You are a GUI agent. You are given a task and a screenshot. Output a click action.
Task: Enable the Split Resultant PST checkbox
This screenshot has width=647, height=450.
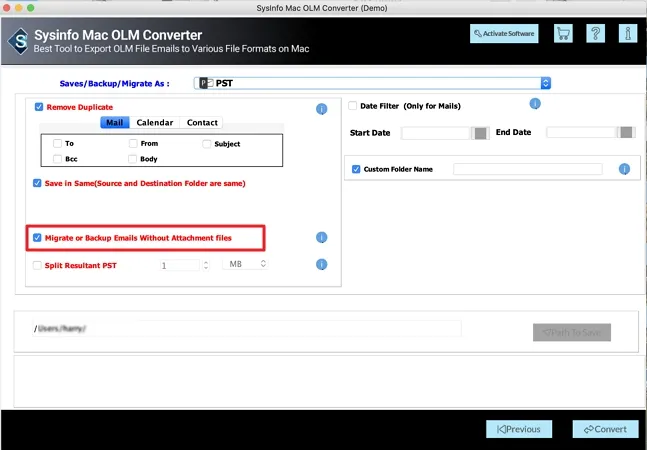[37, 265]
